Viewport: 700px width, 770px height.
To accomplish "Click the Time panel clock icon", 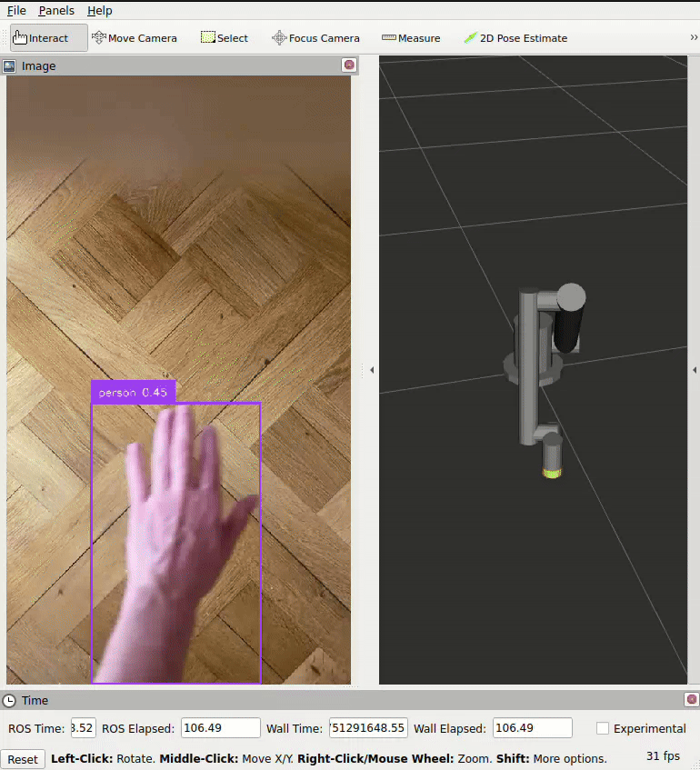I will pyautogui.click(x=9, y=700).
